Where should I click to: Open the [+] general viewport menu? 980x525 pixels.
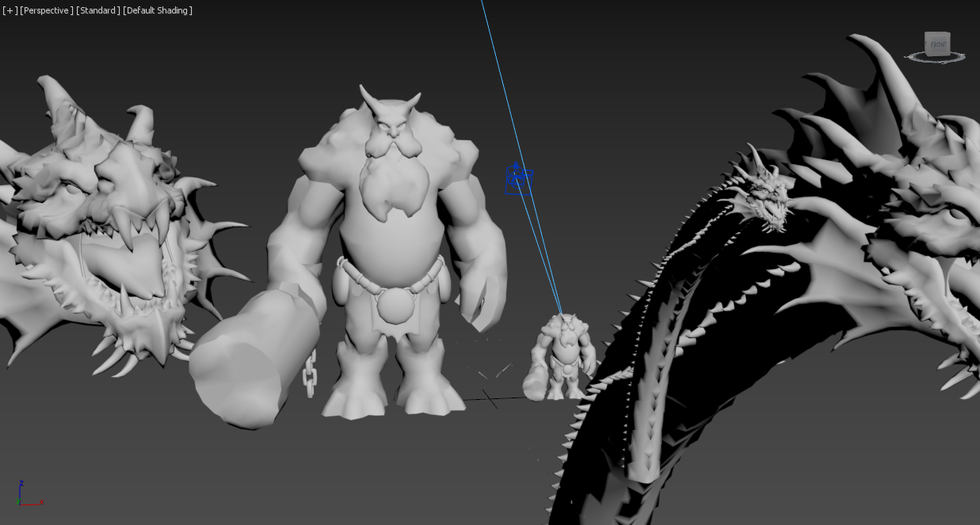click(10, 10)
